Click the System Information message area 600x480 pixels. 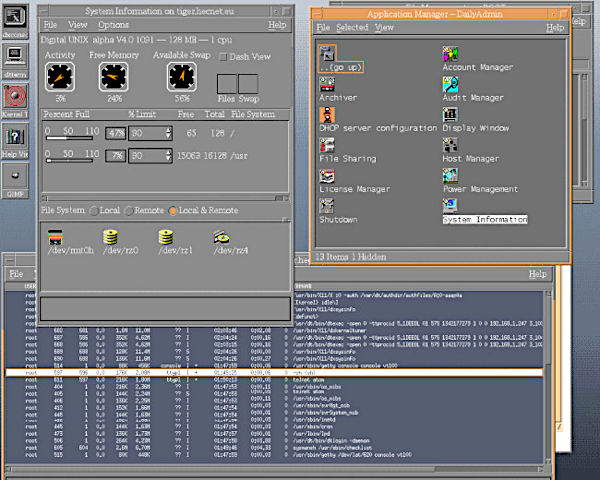(x=165, y=309)
